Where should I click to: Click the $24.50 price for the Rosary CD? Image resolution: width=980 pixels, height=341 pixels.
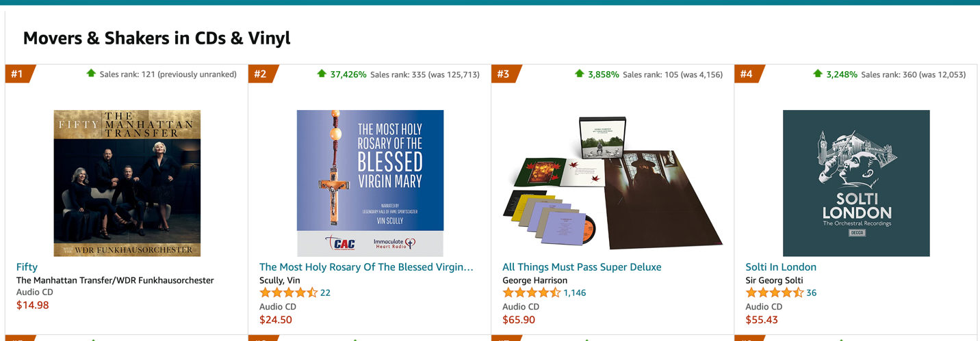pos(276,320)
